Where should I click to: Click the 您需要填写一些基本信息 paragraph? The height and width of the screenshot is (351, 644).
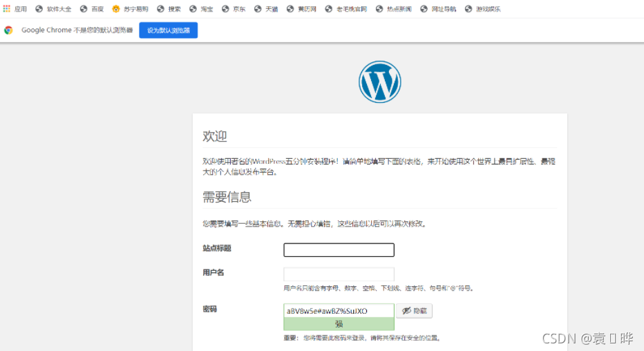click(x=315, y=224)
